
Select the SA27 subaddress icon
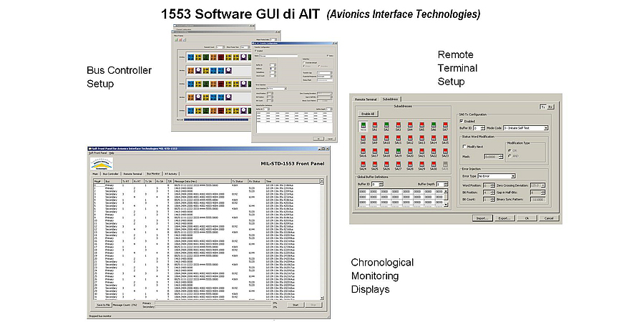(x=399, y=165)
